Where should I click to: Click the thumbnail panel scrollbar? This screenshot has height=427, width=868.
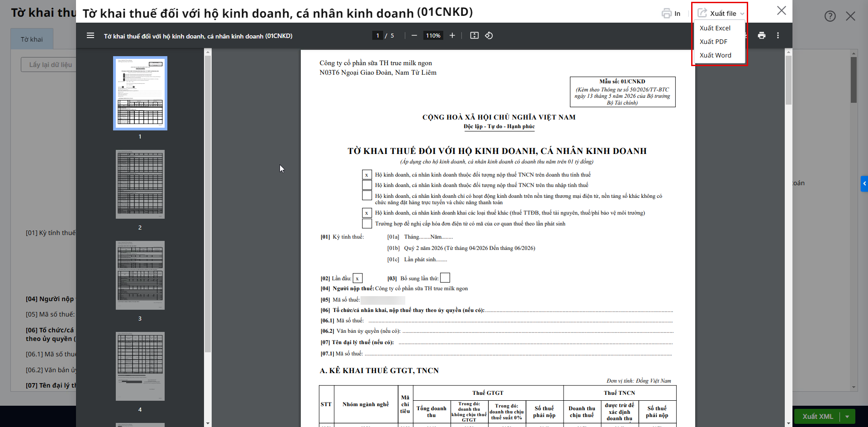(x=208, y=204)
